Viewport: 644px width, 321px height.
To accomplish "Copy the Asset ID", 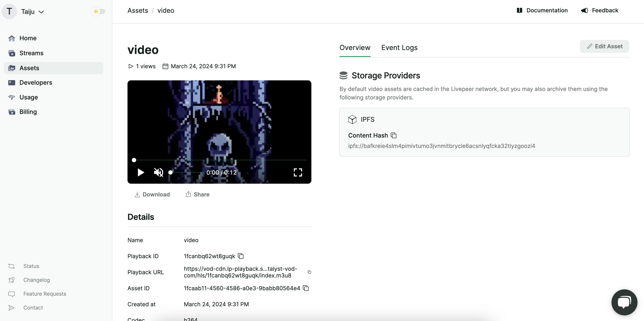I will tap(306, 288).
